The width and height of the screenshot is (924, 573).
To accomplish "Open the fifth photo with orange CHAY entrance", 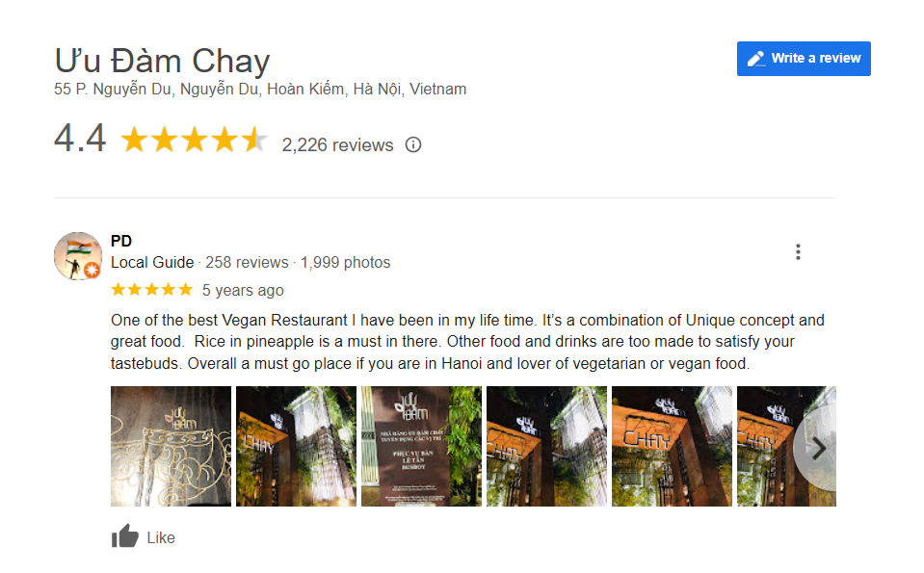I will [x=672, y=447].
